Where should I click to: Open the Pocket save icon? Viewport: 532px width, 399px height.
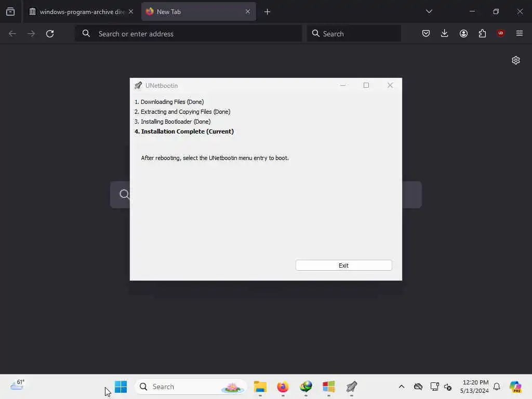coord(426,33)
